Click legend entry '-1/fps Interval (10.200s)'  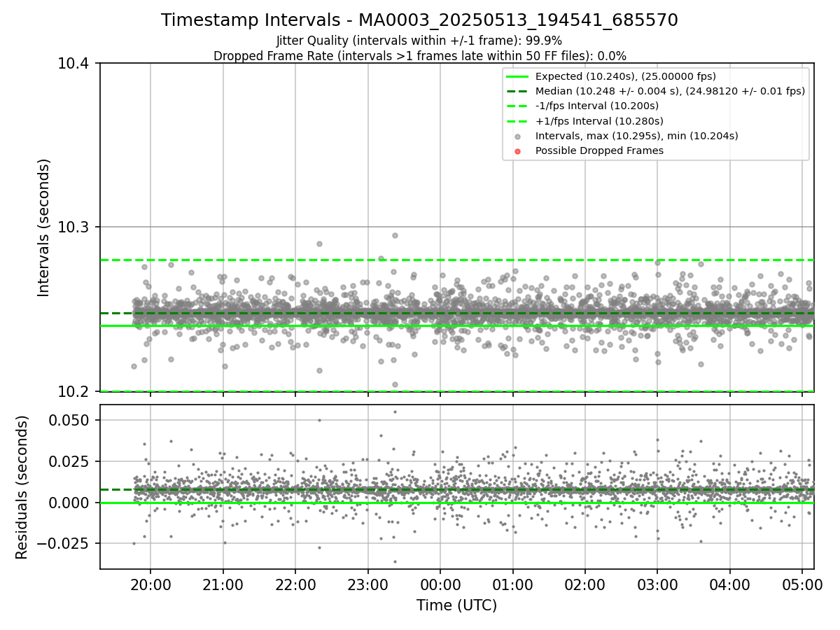(x=596, y=106)
